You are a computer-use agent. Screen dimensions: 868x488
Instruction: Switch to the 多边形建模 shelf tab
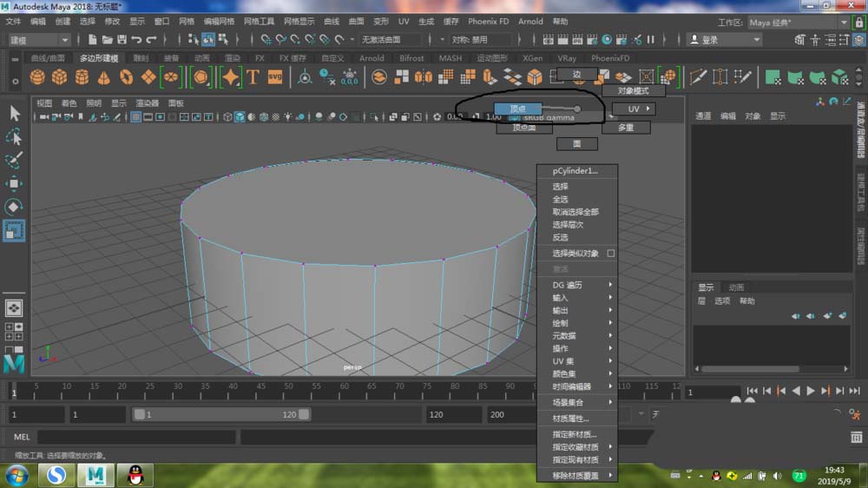tap(99, 58)
